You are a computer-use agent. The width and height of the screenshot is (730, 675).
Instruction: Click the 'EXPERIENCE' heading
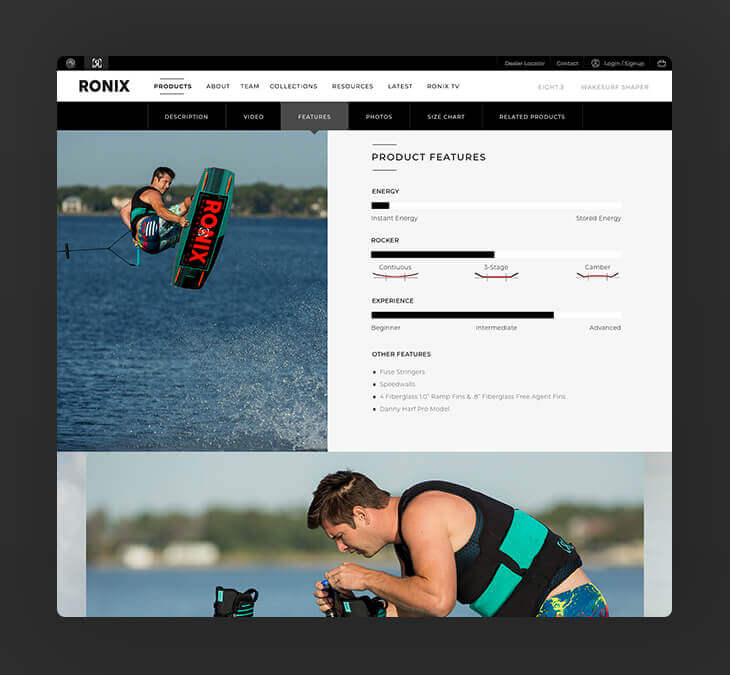[x=392, y=301]
